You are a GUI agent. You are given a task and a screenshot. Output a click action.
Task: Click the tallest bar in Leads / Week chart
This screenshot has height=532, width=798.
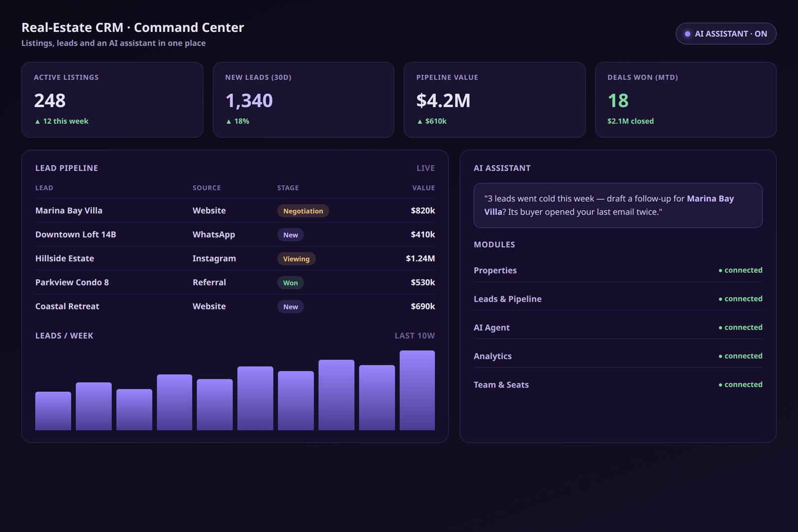pyautogui.click(x=417, y=390)
